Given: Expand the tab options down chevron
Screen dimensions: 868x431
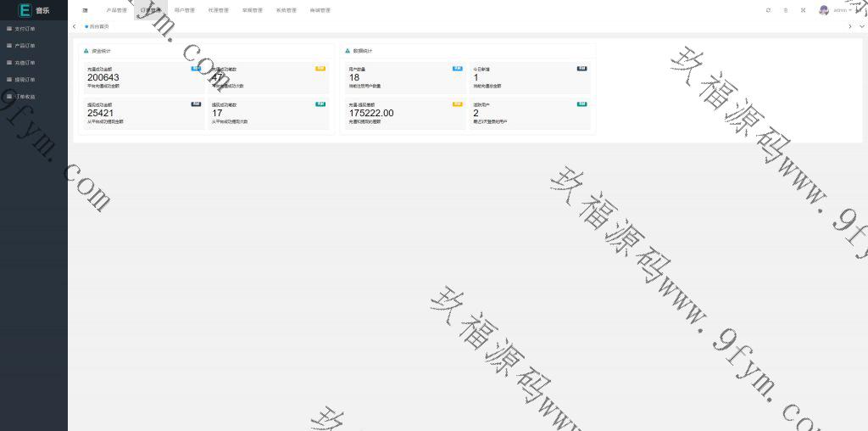Looking at the screenshot, I should (x=861, y=26).
